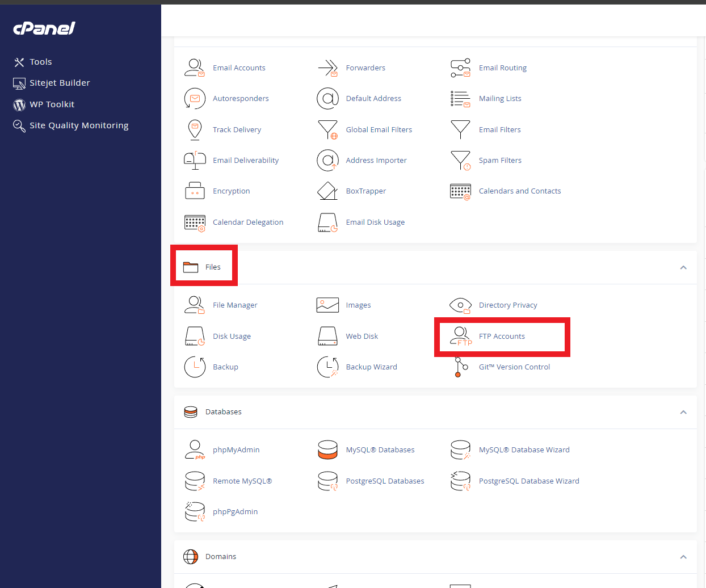Open the Email Deliverability link text
The image size is (706, 588).
(x=246, y=160)
